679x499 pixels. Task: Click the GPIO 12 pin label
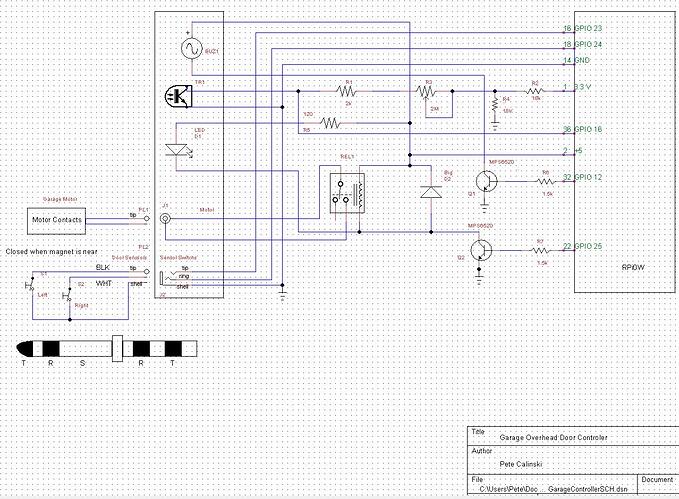(588, 177)
